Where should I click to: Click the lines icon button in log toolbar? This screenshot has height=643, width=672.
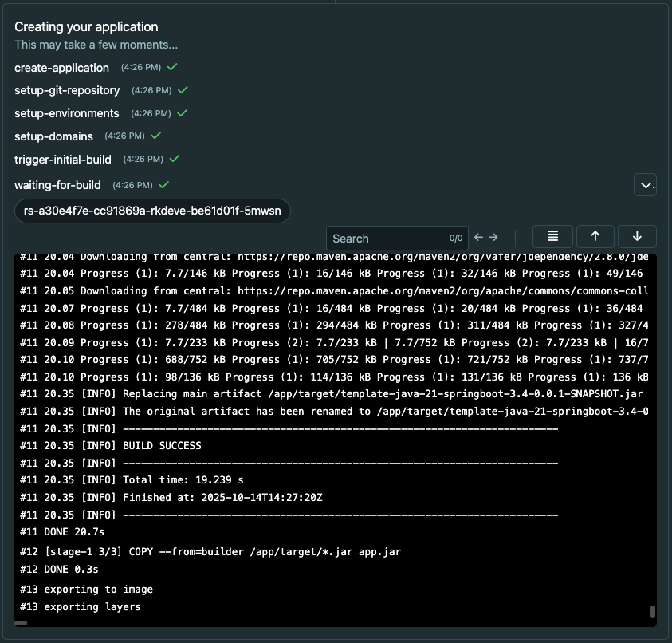(553, 237)
